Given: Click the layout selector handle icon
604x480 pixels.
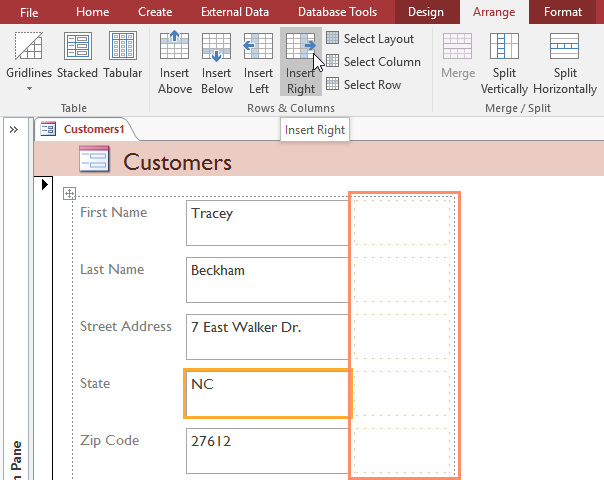Looking at the screenshot, I should pos(69,194).
